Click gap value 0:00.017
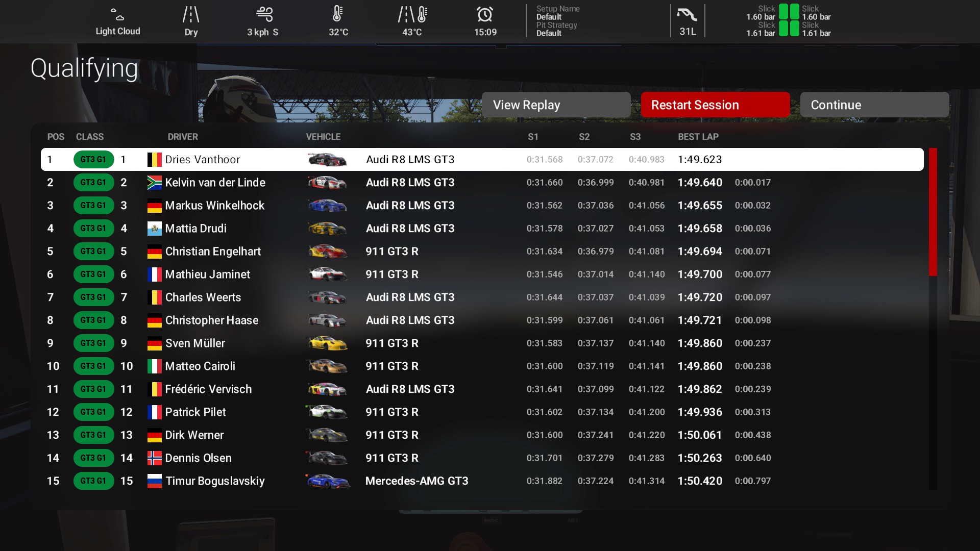This screenshot has height=551, width=980. 753,183
